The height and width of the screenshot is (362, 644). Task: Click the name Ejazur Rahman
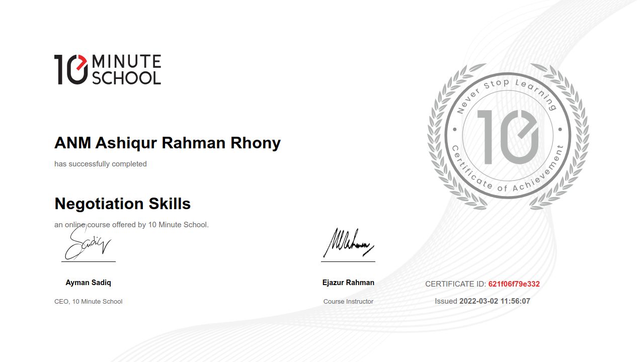[x=348, y=283]
